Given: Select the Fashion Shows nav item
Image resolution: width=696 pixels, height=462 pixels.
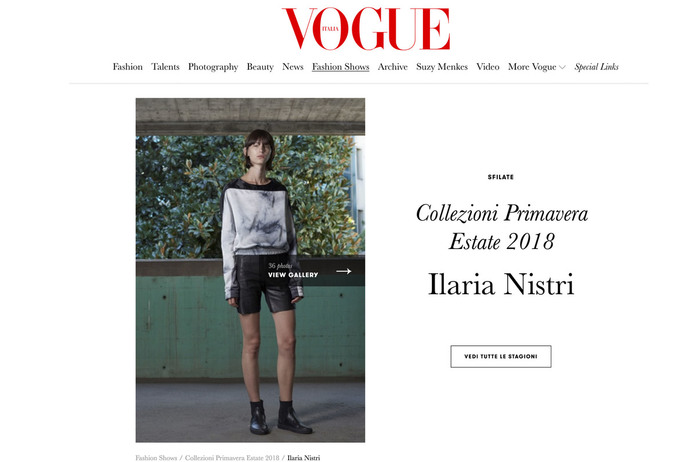Looking at the screenshot, I should click(x=340, y=67).
